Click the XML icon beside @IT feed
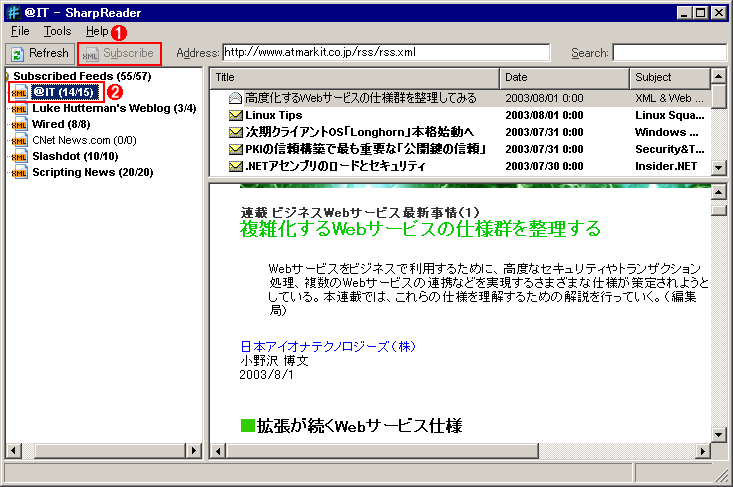The width and height of the screenshot is (733, 487). point(19,92)
